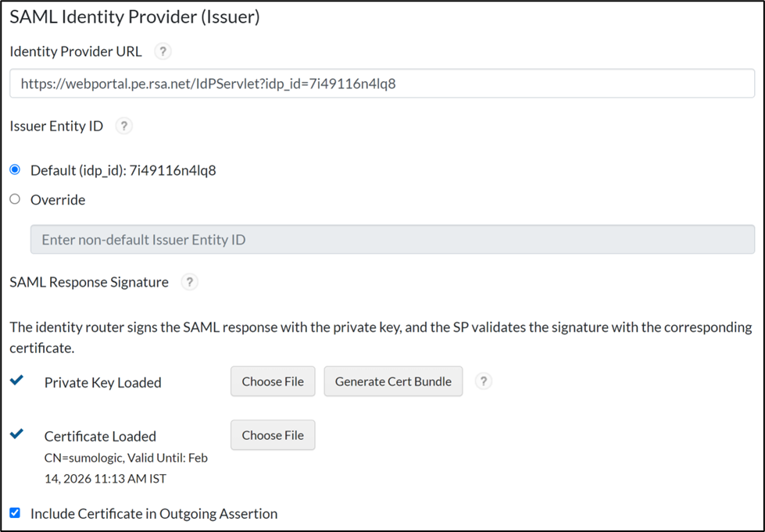
Task: Show help for SAML Response Signature
Action: [188, 282]
